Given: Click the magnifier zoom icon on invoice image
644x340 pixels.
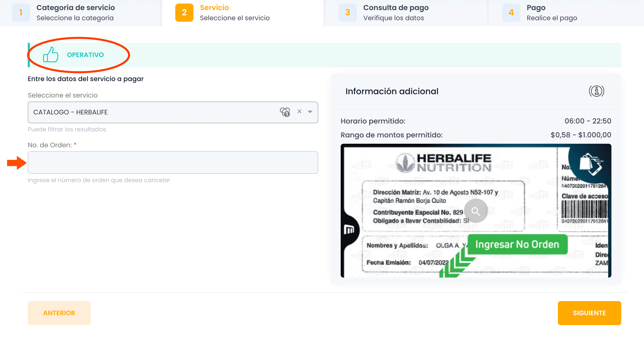Looking at the screenshot, I should pyautogui.click(x=476, y=211).
